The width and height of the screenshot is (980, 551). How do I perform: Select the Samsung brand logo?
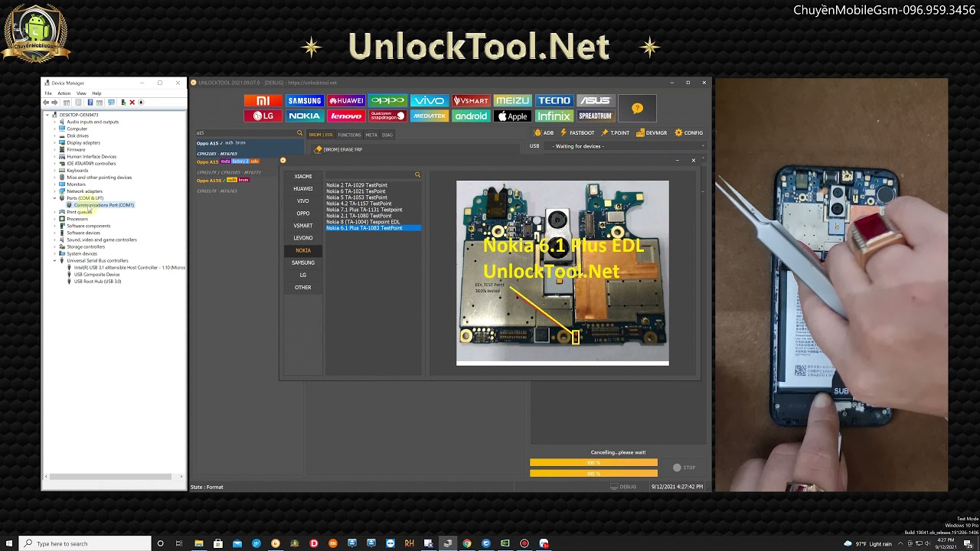[304, 101]
